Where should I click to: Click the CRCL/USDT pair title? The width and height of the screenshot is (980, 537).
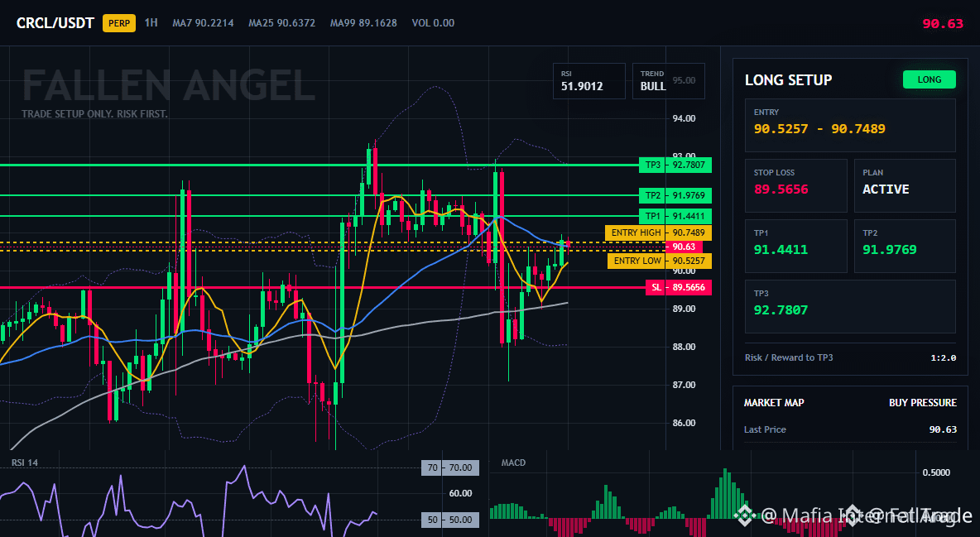tap(55, 23)
